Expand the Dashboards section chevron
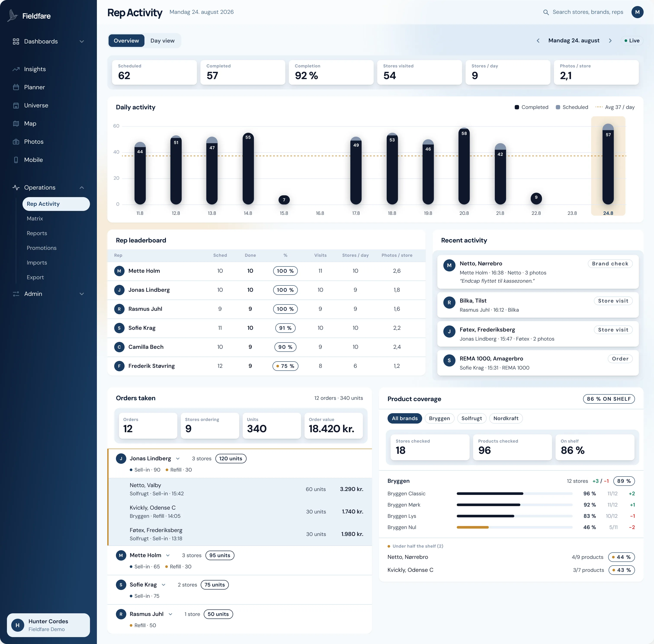 point(82,41)
